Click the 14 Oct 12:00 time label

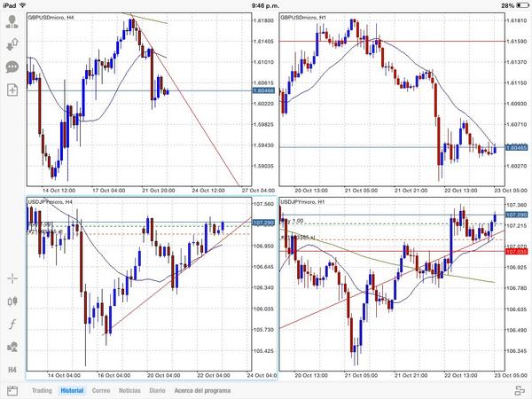[x=59, y=191]
